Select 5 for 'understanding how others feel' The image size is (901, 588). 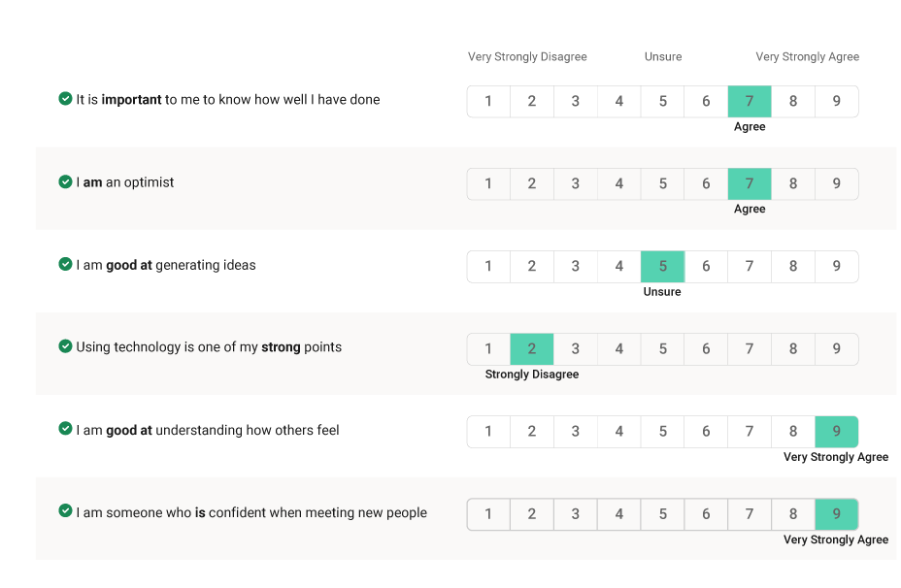coord(663,432)
